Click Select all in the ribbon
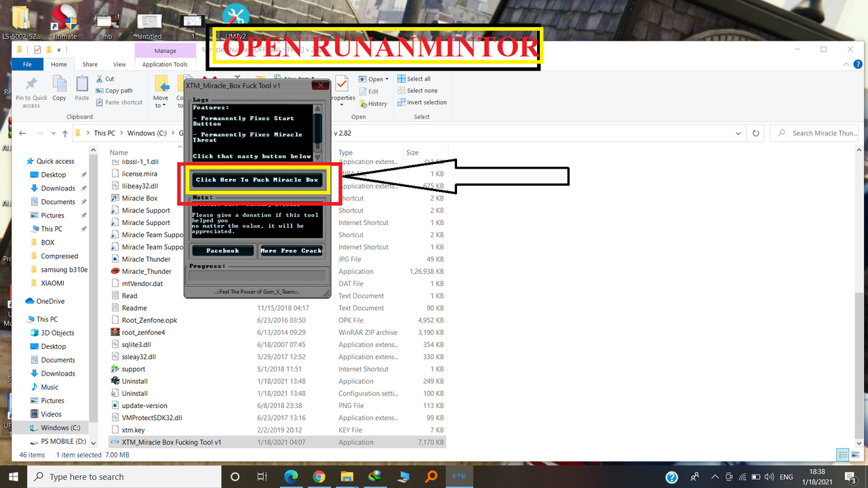 pyautogui.click(x=414, y=79)
